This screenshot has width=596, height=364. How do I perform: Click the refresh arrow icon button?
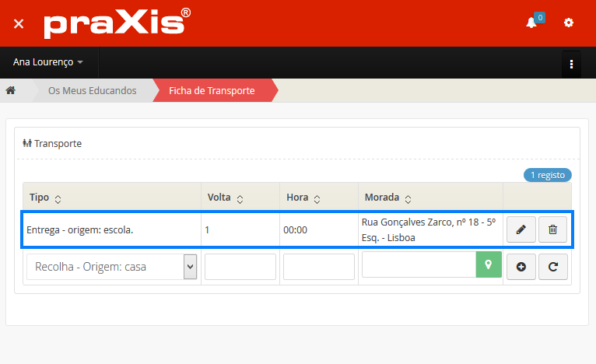click(x=552, y=267)
